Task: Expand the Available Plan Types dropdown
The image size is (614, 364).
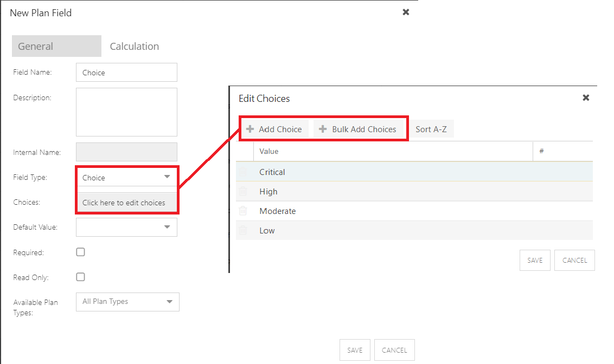Action: [x=127, y=302]
